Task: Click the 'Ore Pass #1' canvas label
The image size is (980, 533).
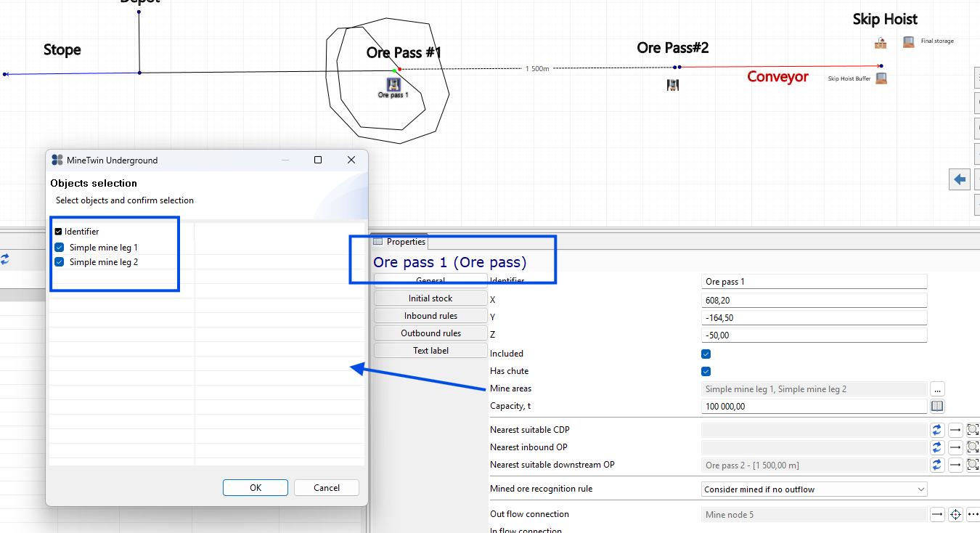Action: (x=404, y=53)
